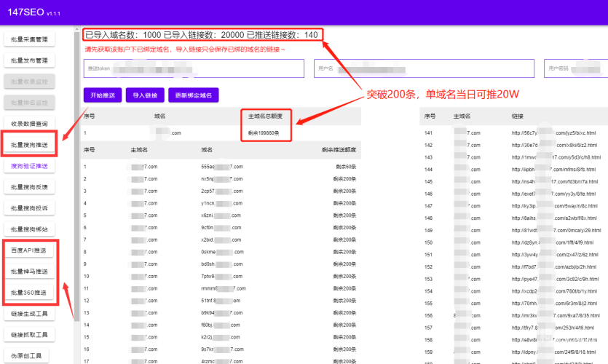Focus the 用户密码 input field
The image size is (608, 364).
[576, 68]
